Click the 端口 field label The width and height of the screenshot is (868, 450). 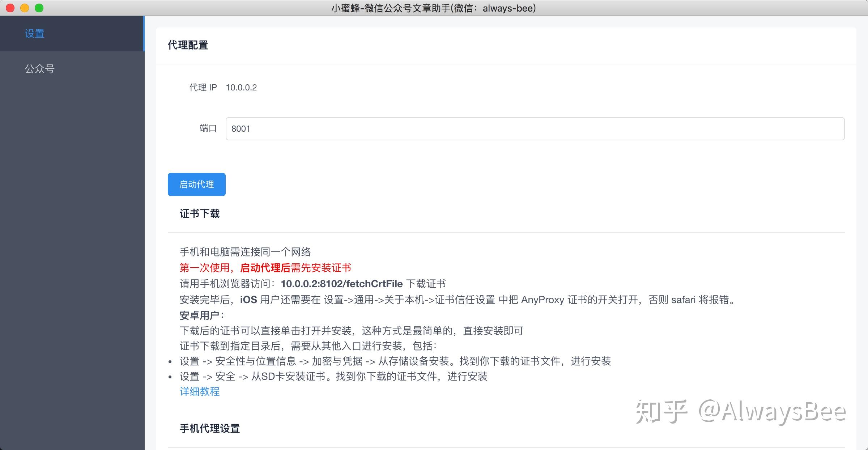pyautogui.click(x=208, y=128)
